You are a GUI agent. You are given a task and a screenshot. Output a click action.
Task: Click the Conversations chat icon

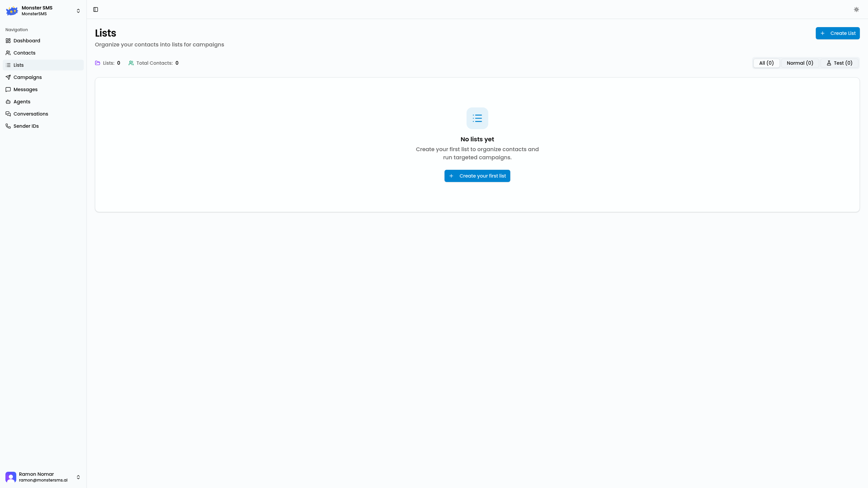tap(8, 114)
